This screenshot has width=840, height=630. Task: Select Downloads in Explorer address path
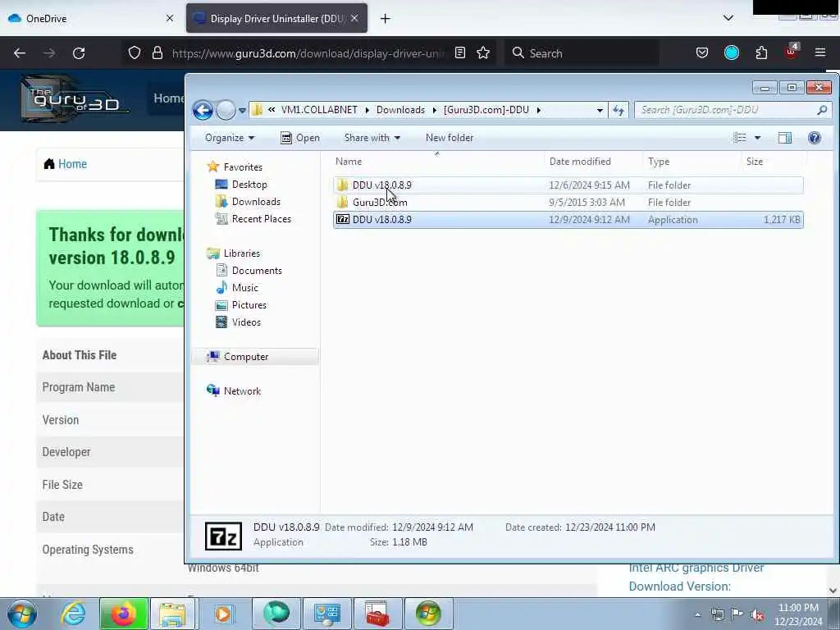tap(400, 110)
